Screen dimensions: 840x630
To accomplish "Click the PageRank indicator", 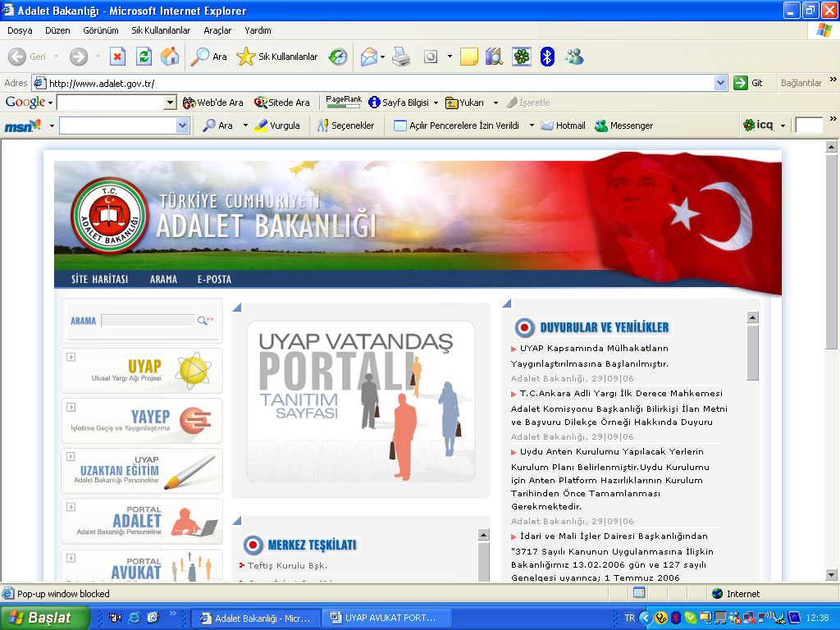I will [x=344, y=102].
